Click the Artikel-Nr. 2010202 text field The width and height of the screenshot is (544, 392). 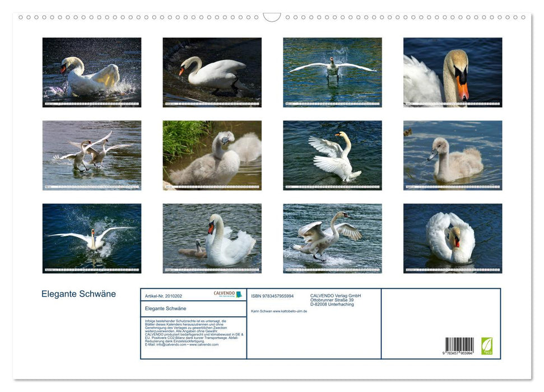click(164, 296)
